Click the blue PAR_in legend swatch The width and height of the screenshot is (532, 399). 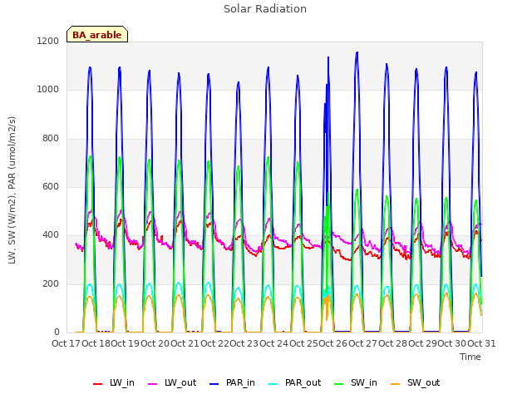coord(214,384)
